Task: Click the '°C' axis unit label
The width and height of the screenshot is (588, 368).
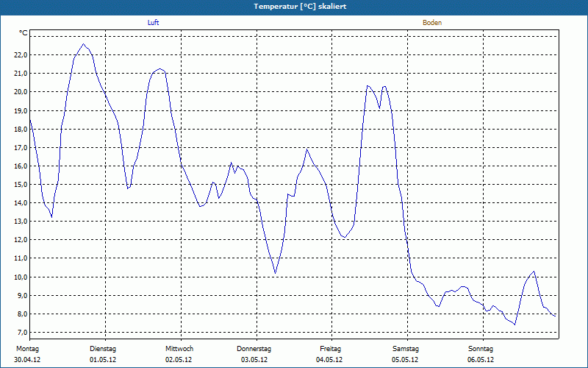Action: 24,33
